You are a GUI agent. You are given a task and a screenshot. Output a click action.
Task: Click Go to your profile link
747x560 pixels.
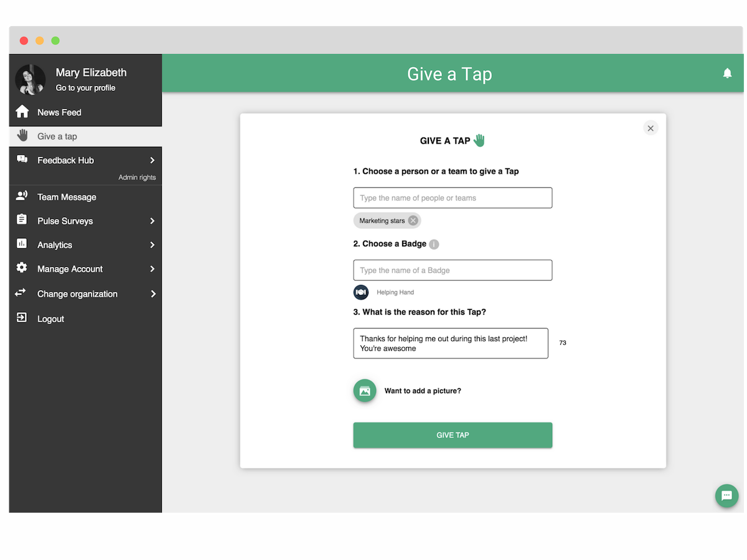click(x=85, y=88)
